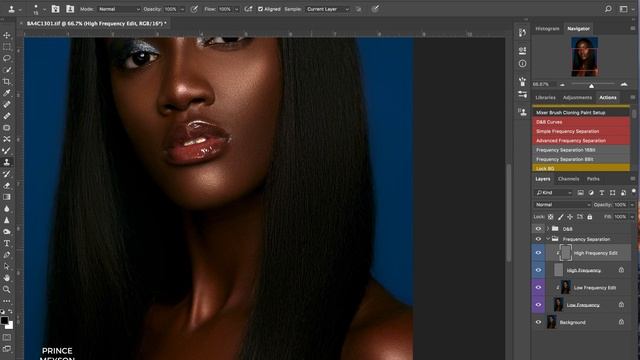Click the pixel layer filter icon
The image size is (640, 360).
click(580, 193)
